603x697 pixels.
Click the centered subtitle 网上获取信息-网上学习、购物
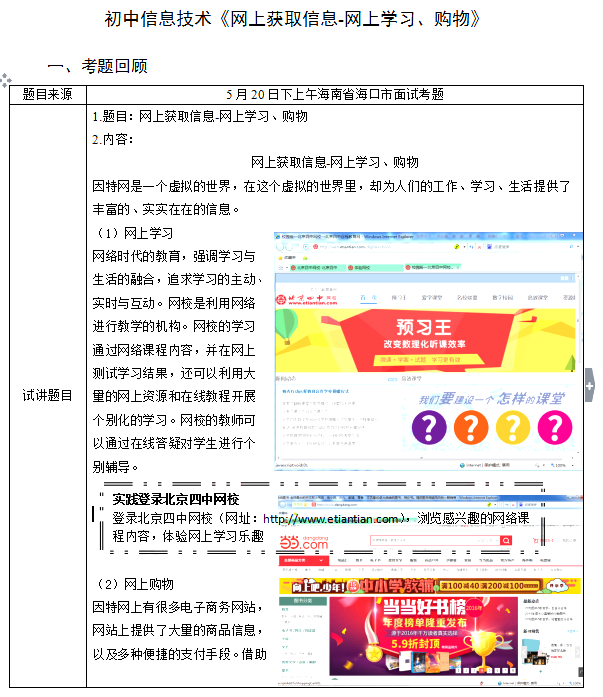click(x=335, y=162)
